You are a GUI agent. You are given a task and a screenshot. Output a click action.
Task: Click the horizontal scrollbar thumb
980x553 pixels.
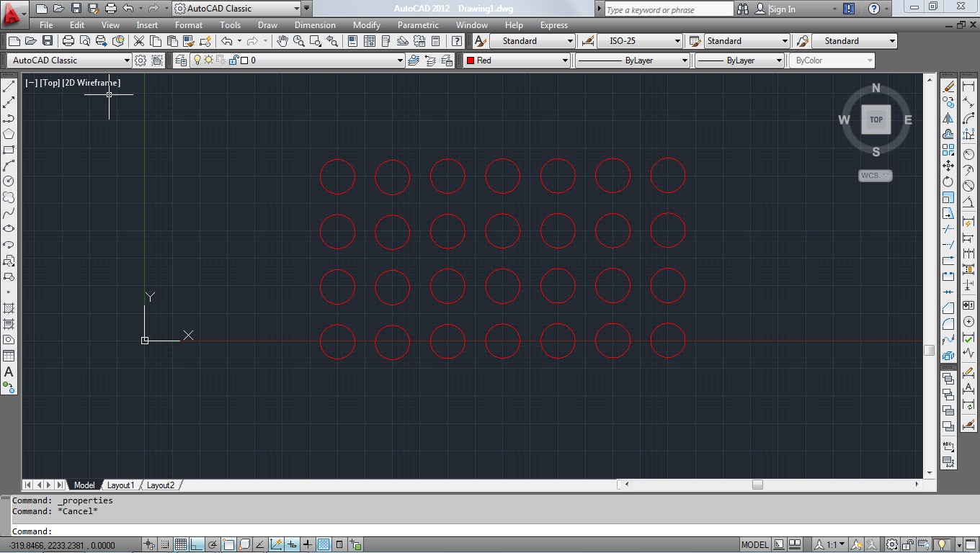(757, 485)
